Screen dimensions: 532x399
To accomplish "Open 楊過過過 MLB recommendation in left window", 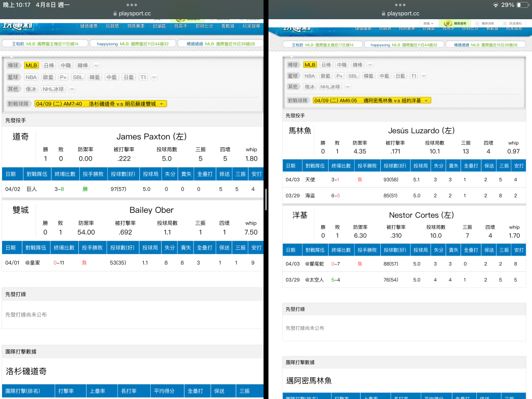I will 221,44.
